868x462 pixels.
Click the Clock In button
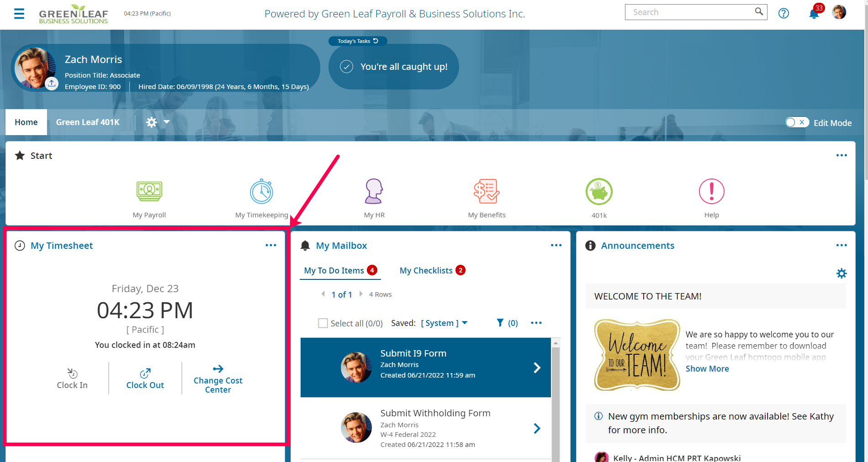(x=72, y=379)
